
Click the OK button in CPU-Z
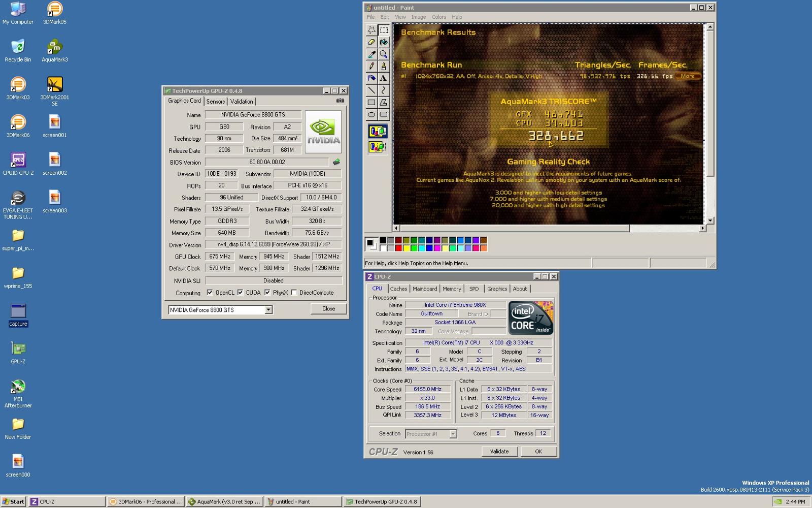(x=538, y=451)
